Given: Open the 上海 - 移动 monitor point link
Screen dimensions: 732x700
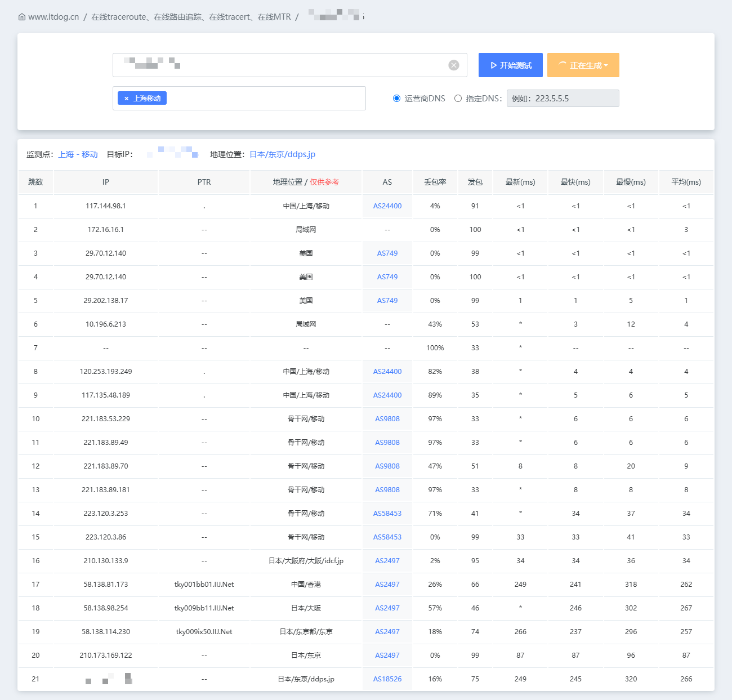Looking at the screenshot, I should pos(78,154).
